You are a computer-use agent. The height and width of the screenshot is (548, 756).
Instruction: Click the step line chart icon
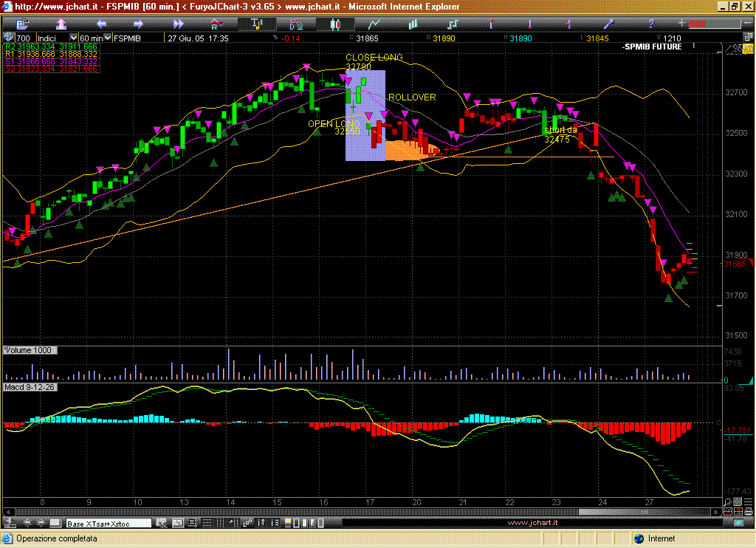tap(452, 24)
